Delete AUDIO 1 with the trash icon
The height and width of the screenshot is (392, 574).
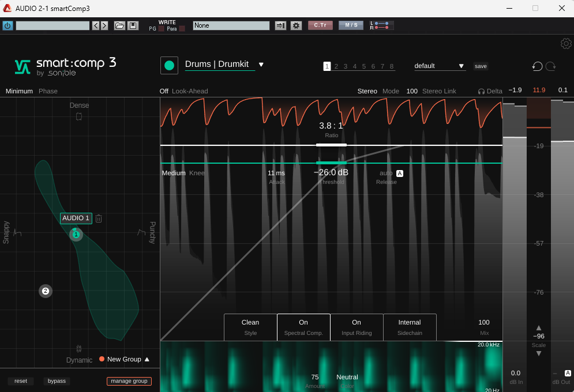(x=99, y=218)
